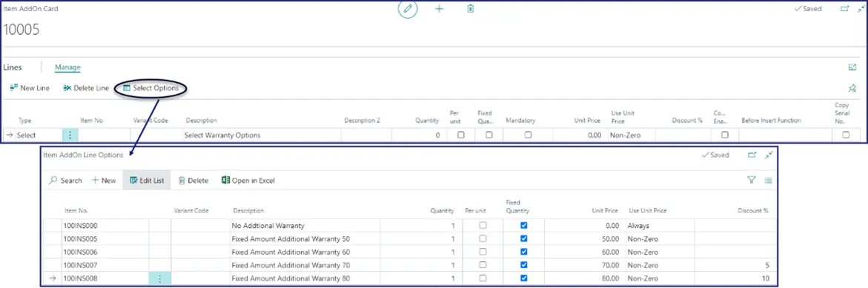This screenshot has height=288, width=868.
Task: Open Item AddOn Card in new window icon
Action: pos(844,9)
